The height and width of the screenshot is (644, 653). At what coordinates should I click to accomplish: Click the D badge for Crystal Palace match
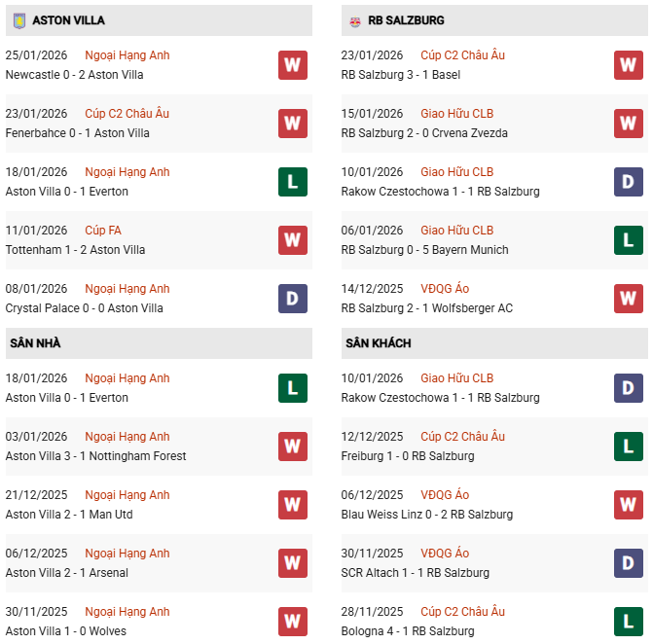point(292,299)
